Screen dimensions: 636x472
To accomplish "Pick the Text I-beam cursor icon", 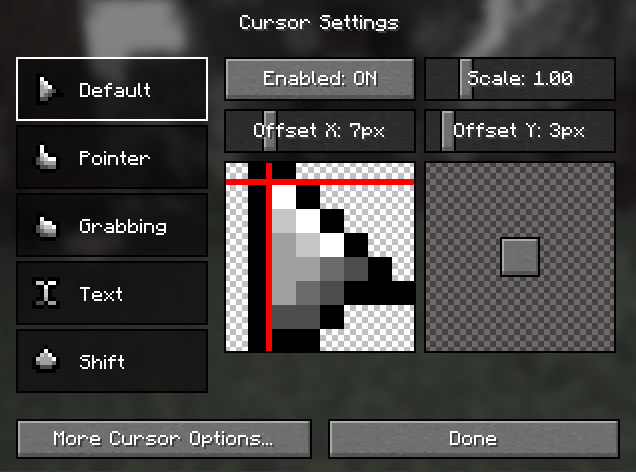I will pos(46,293).
